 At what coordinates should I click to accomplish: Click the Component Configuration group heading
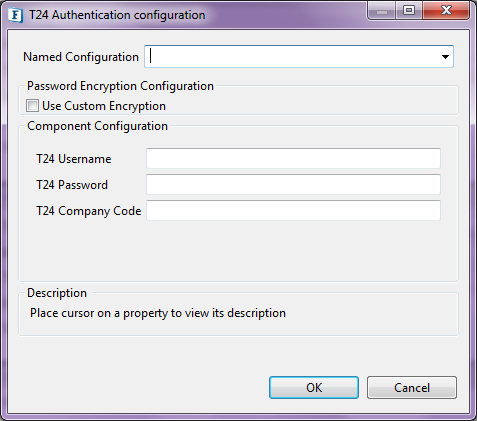pos(97,126)
